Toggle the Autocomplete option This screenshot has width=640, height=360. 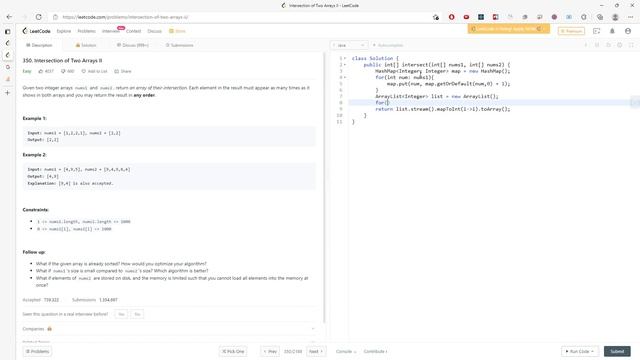click(x=388, y=45)
